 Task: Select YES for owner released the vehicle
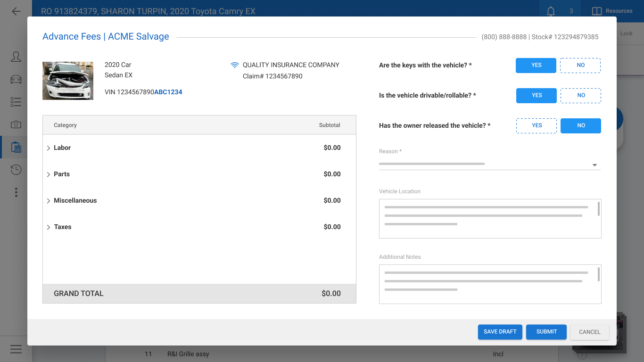(x=537, y=125)
